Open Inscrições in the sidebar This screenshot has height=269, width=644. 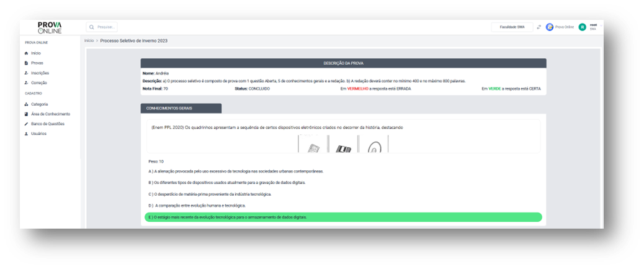(40, 73)
